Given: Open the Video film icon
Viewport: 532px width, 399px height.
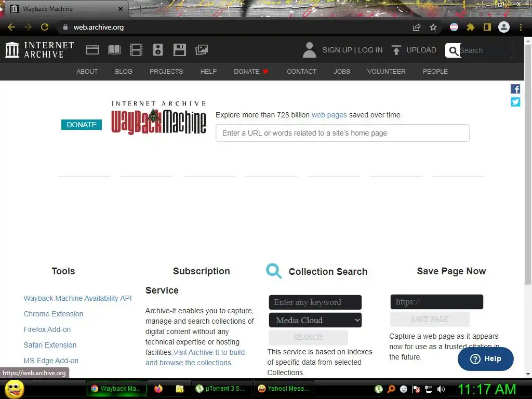Looking at the screenshot, I should (136, 50).
